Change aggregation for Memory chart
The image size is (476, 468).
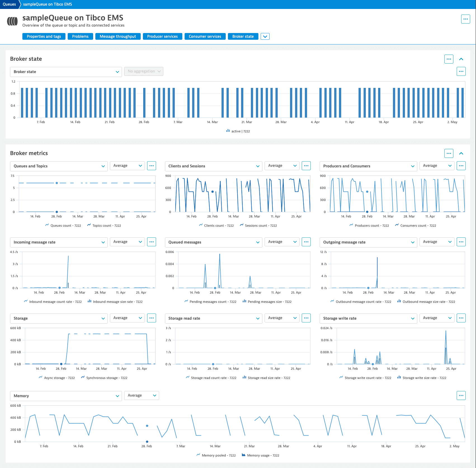coord(142,396)
